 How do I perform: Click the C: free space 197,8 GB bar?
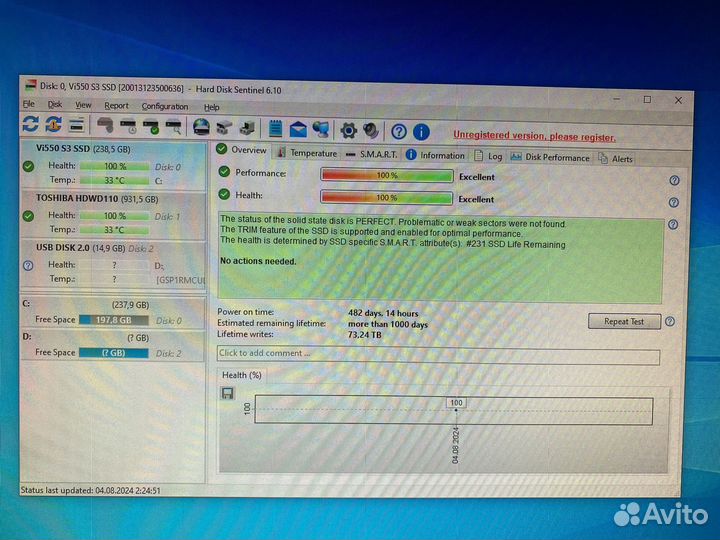(113, 320)
